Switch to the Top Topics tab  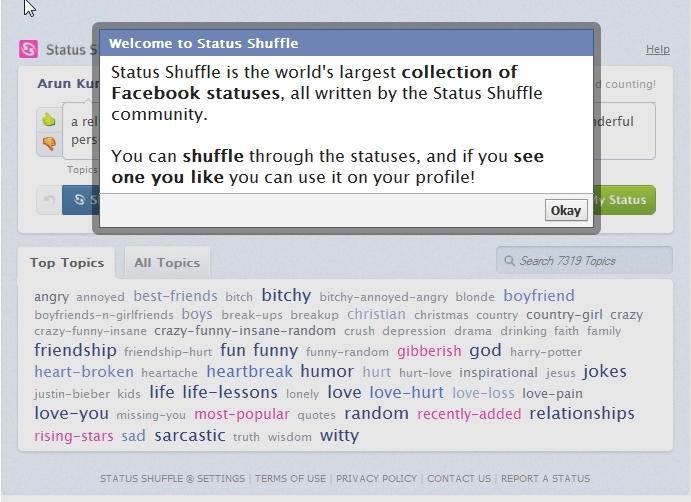67,263
